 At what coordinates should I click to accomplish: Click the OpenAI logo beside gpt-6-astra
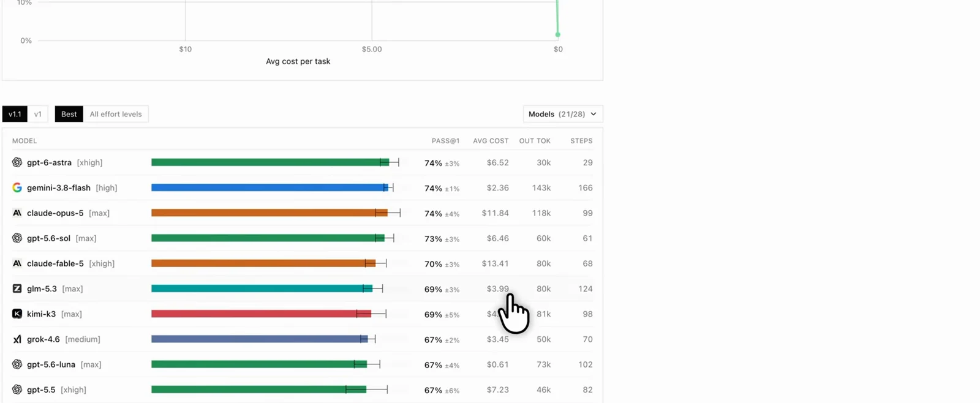17,162
